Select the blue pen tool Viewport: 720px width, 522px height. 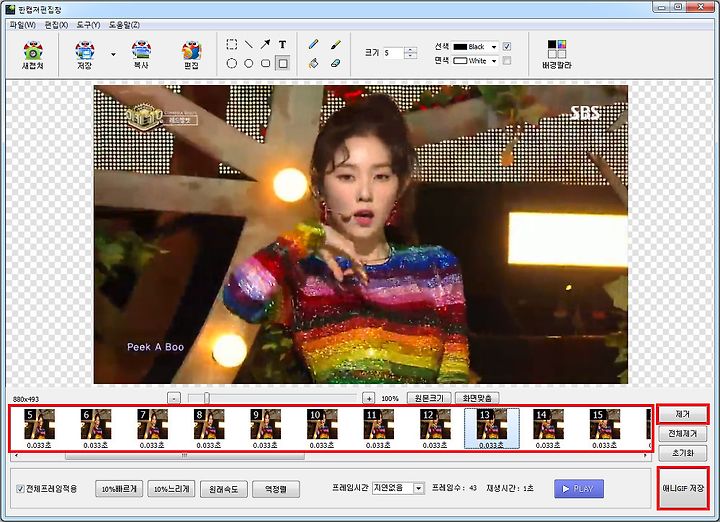coord(314,45)
